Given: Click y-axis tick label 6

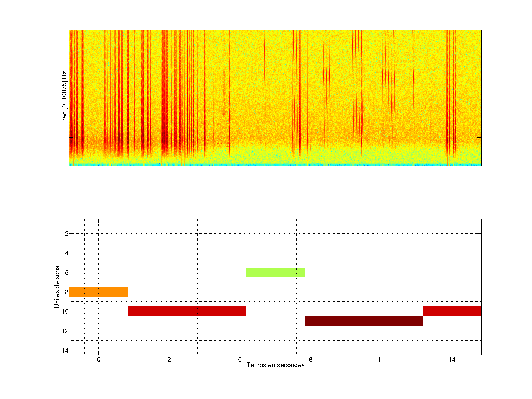Looking at the screenshot, I should (67, 273).
